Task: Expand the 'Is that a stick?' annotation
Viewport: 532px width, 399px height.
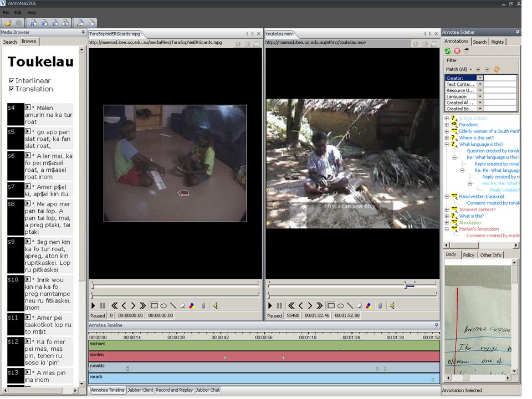Action: tap(447, 119)
